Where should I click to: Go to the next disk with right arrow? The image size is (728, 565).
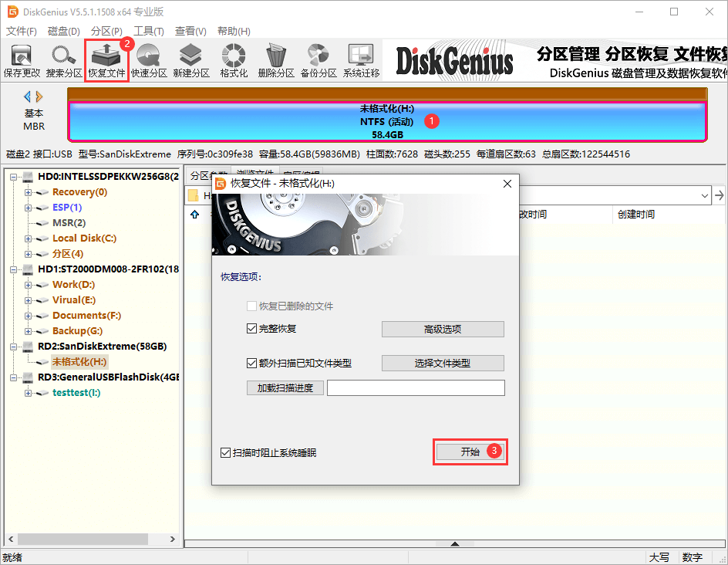(x=39, y=96)
